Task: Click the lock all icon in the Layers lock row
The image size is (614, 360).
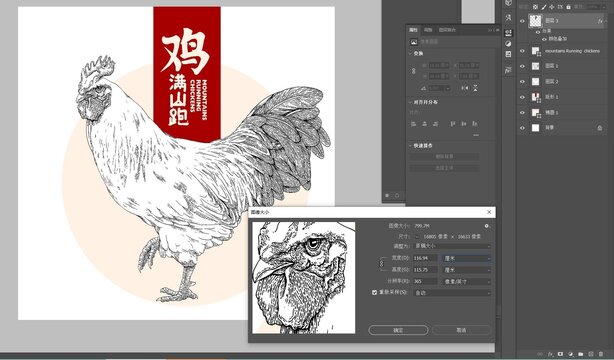Action: [x=568, y=7]
